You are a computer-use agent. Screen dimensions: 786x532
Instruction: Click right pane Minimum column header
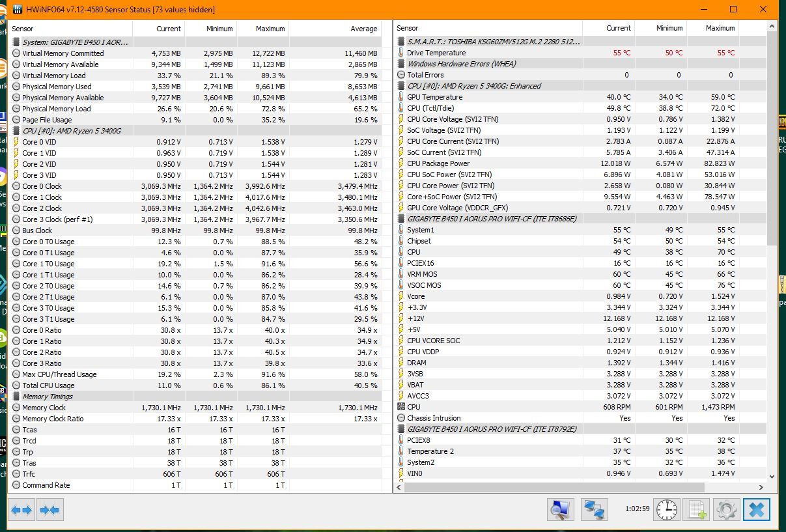point(660,28)
